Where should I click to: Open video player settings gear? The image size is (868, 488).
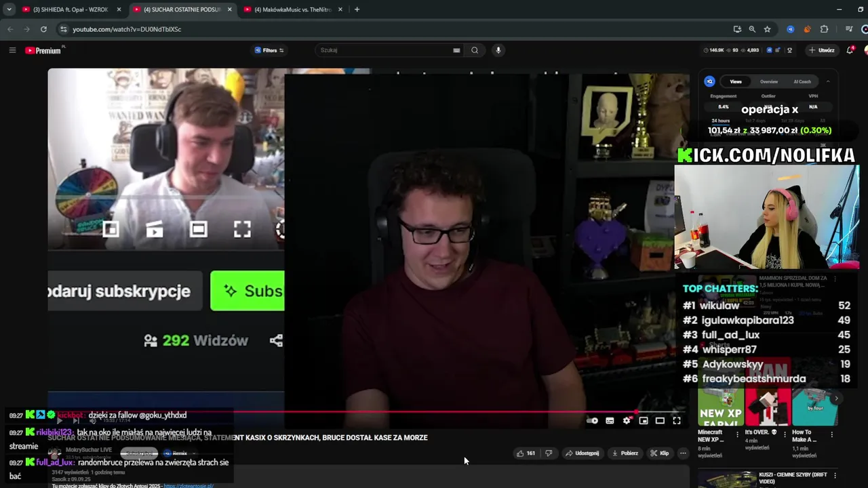click(x=627, y=421)
